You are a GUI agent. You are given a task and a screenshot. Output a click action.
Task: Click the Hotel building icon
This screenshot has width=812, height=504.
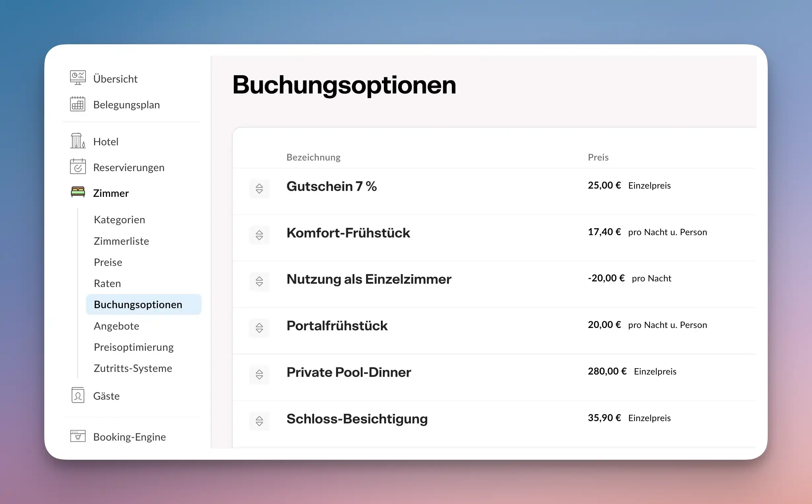78,141
